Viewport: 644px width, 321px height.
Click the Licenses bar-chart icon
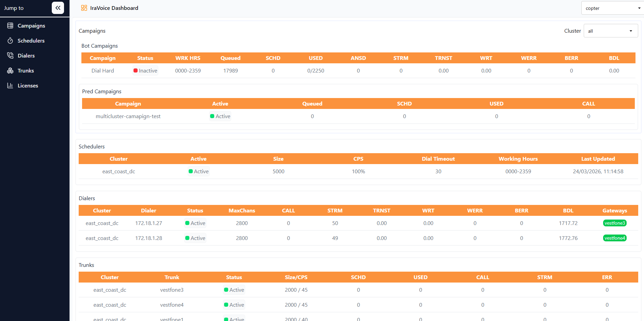(10, 85)
